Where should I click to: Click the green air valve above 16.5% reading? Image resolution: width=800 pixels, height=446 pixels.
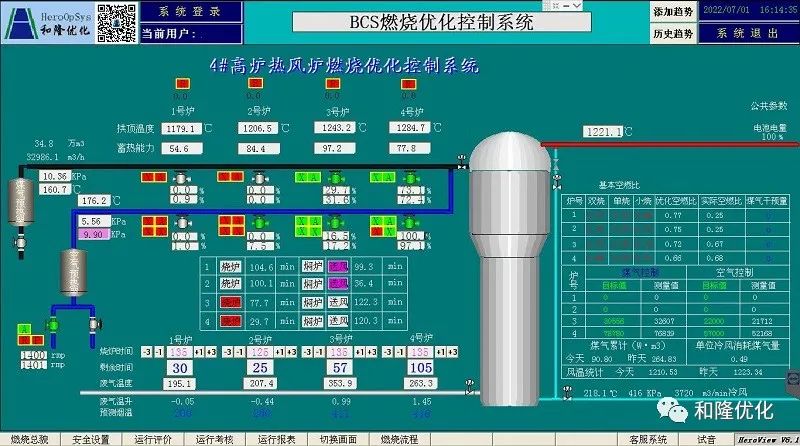335,223
